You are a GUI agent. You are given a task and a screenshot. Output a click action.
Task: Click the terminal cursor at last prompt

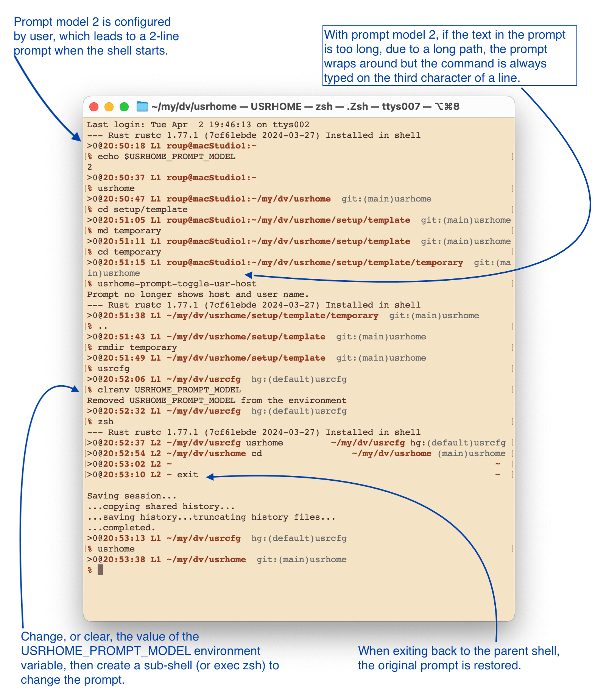[100, 570]
